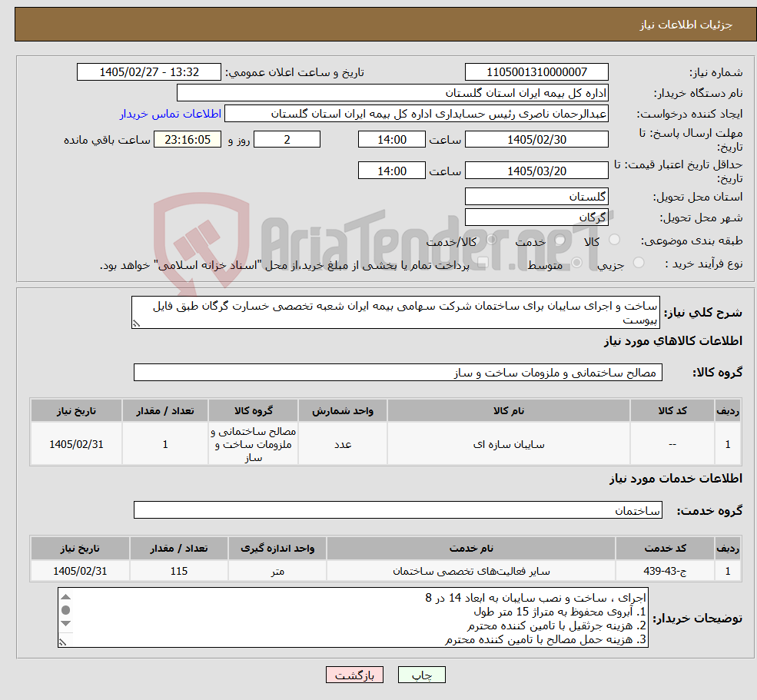This screenshot has height=700, width=757.
Task: Open buyer contact information link
Action: click(x=171, y=114)
